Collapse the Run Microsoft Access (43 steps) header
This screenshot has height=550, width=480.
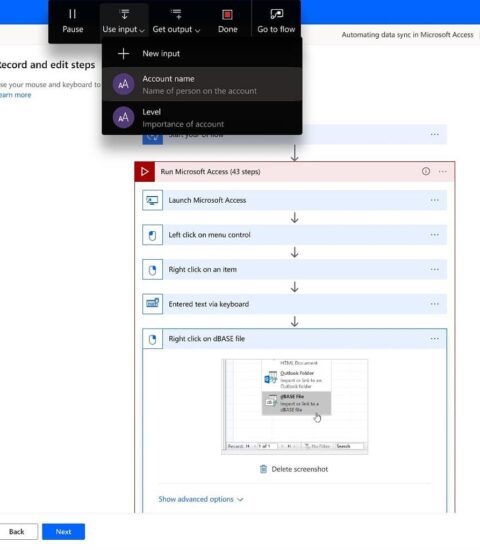click(295, 172)
